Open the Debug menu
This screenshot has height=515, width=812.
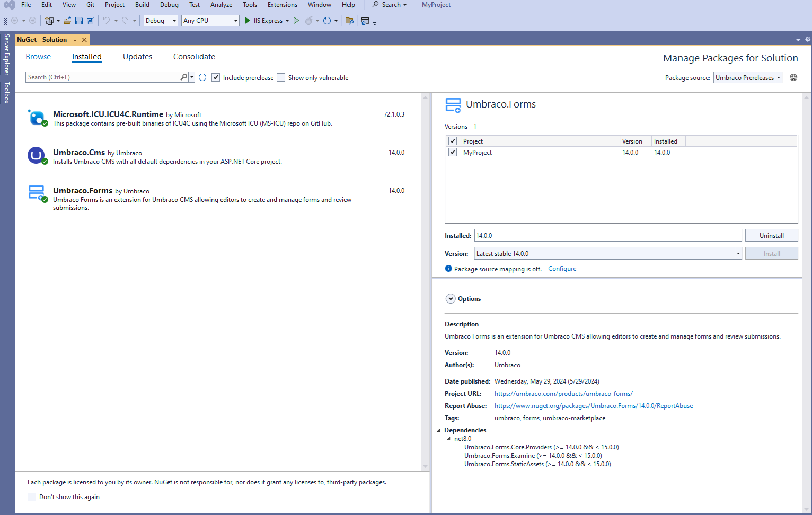[x=169, y=5]
